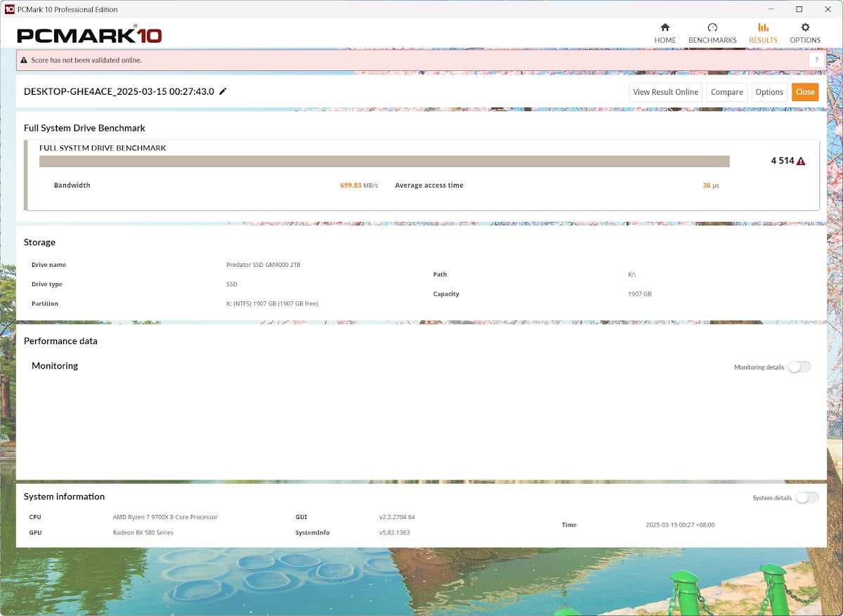Click the result name DESKTOP-GHE4ACE text
This screenshot has height=616, width=843.
point(119,91)
